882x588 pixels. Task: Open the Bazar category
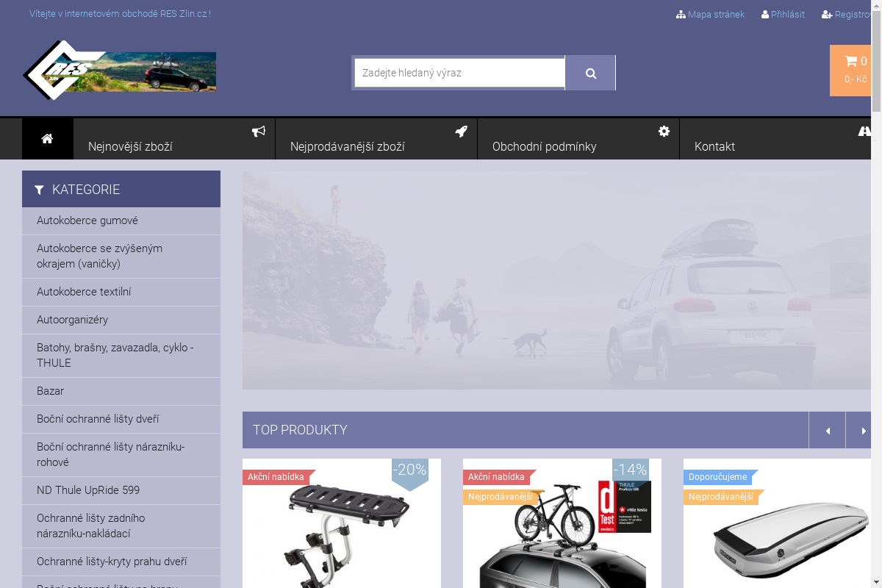click(50, 391)
